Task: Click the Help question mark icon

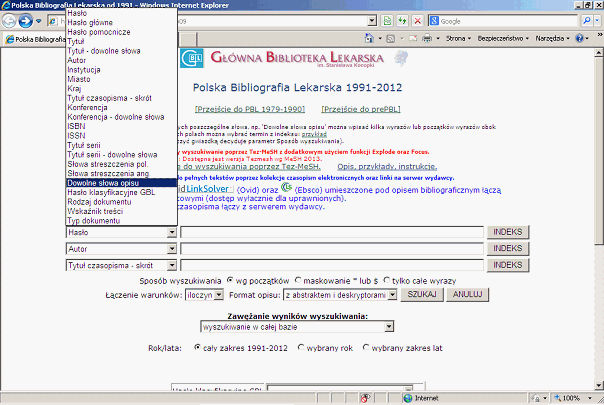Action: tap(579, 38)
